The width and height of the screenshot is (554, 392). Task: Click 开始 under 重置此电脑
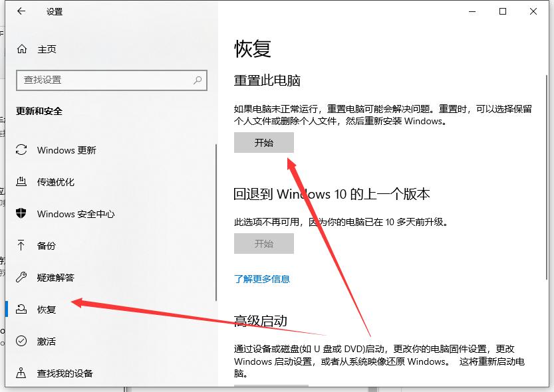263,143
